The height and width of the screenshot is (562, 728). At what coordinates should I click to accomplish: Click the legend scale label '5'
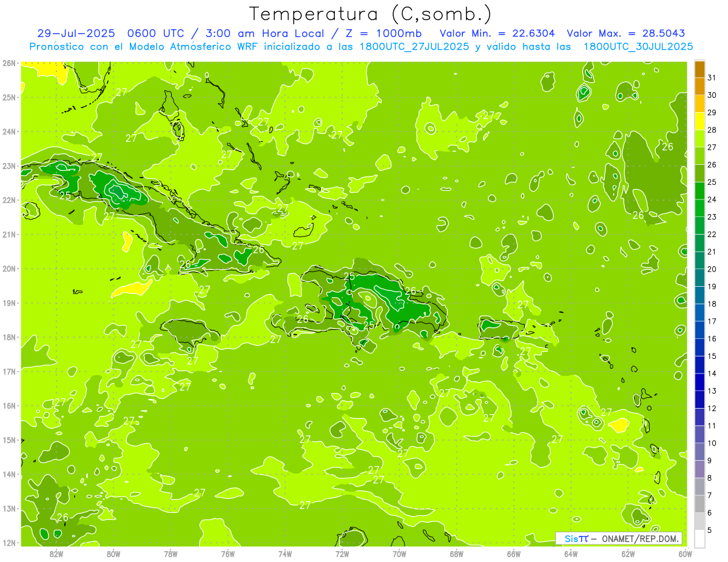(x=710, y=530)
